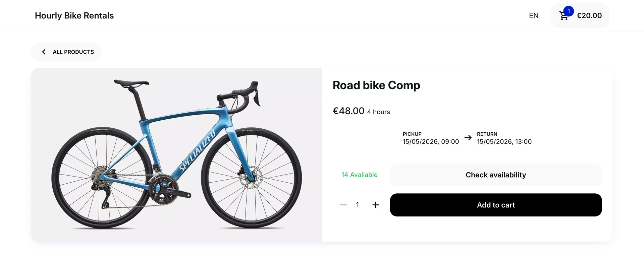Click the Hourly Bike Rentals header

74,15
